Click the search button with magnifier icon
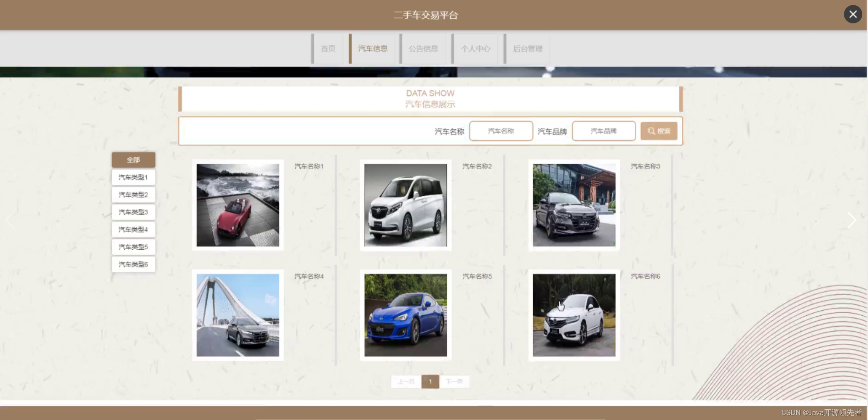 659,131
